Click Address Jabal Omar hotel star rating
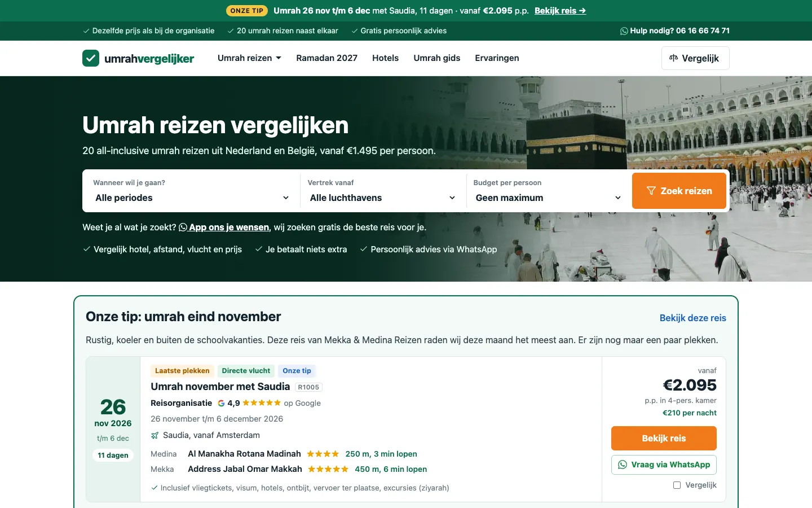 (x=328, y=469)
